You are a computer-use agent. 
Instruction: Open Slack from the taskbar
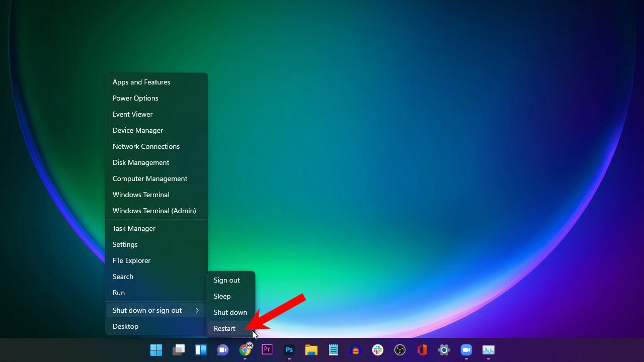[x=377, y=349]
